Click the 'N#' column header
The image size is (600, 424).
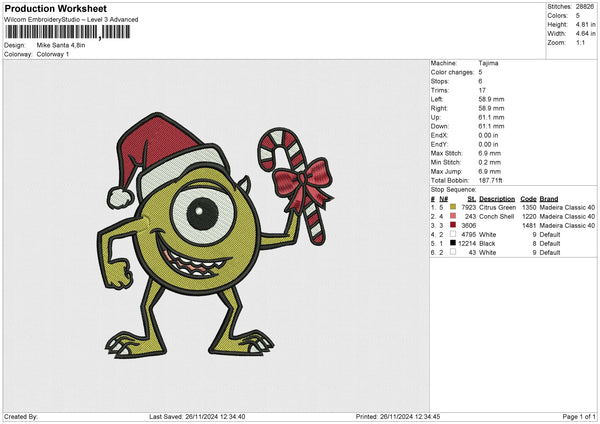(x=443, y=199)
